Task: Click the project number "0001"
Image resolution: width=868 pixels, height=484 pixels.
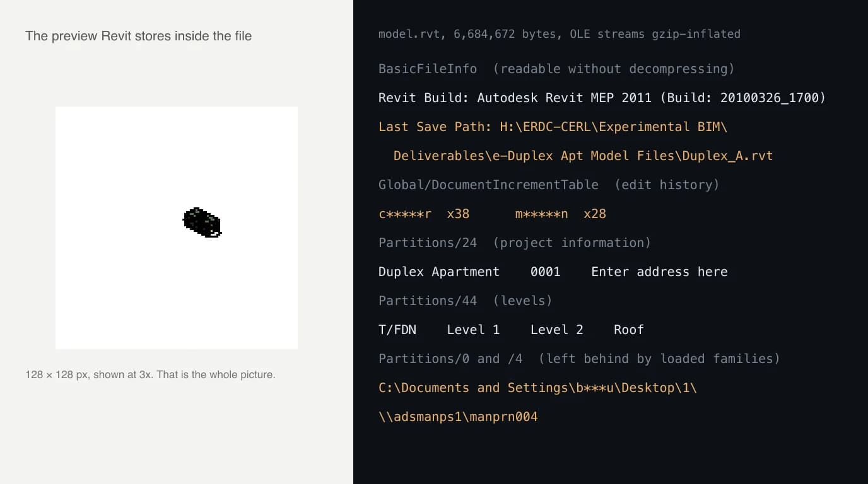Action: pos(545,272)
